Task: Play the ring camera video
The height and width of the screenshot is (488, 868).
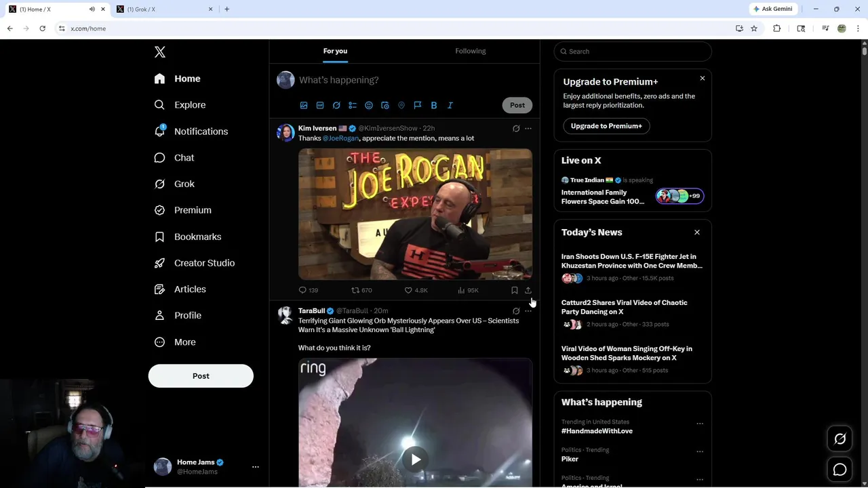Action: coord(416,460)
